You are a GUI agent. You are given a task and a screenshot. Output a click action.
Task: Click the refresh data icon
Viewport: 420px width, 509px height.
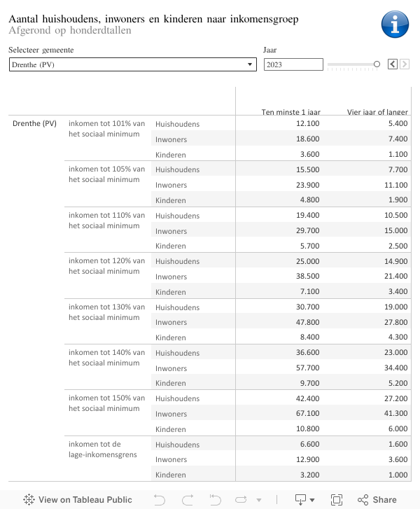[x=242, y=499]
